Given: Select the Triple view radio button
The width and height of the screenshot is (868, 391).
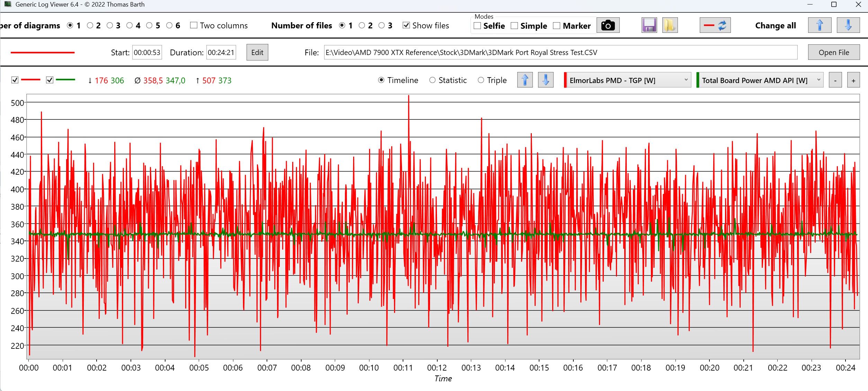Looking at the screenshot, I should 481,80.
